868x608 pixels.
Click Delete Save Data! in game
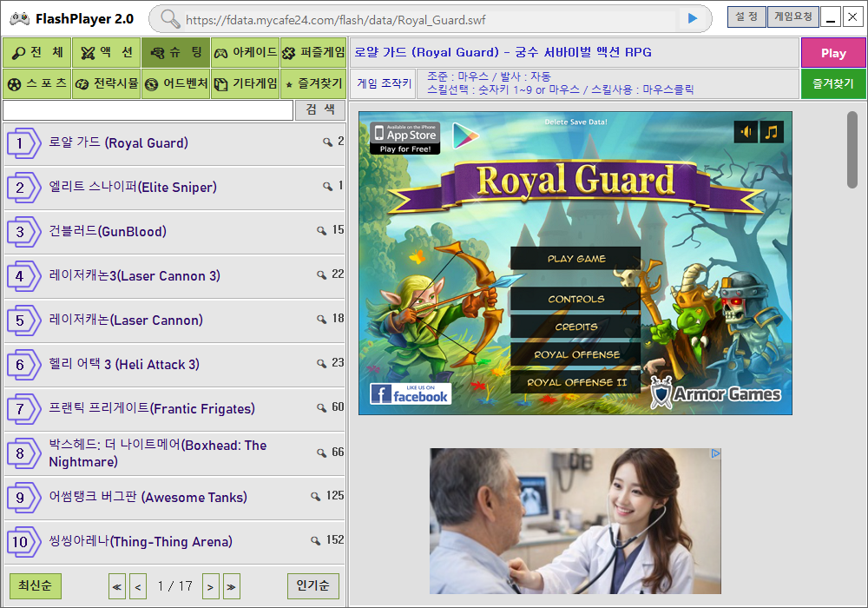point(575,122)
